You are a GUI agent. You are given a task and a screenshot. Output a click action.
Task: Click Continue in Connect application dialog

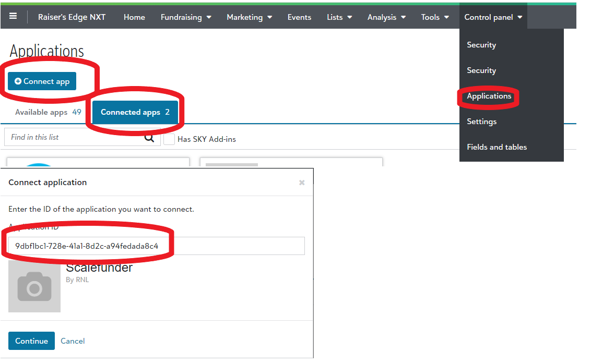click(31, 341)
